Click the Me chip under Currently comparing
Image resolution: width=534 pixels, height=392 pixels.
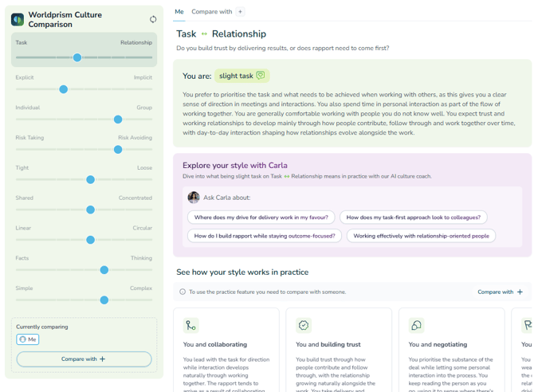[x=28, y=339]
